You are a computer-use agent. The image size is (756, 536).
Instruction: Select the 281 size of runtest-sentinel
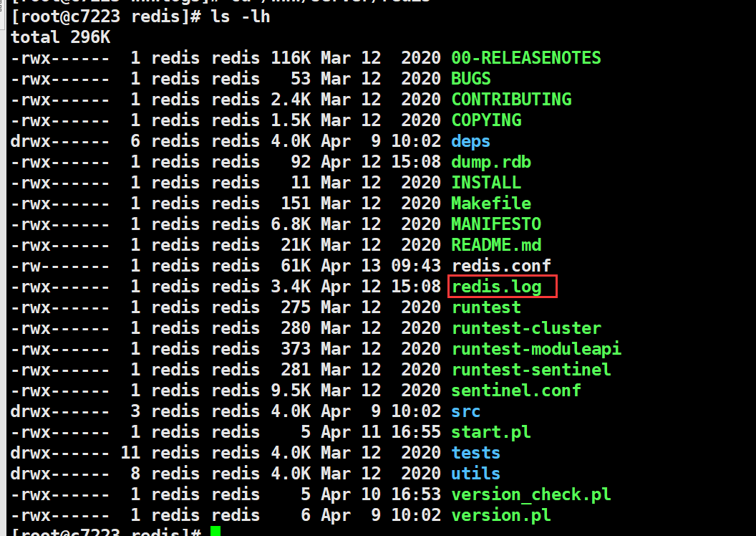(x=296, y=370)
